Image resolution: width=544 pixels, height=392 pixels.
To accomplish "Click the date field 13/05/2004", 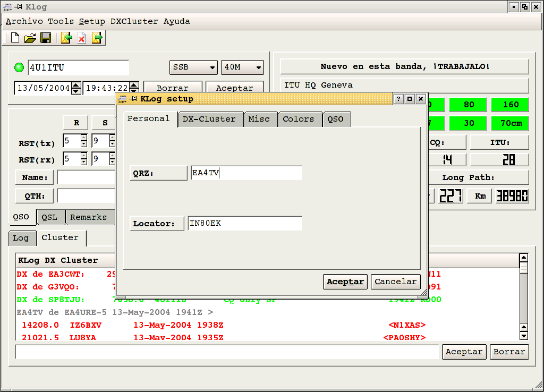I will (x=43, y=88).
